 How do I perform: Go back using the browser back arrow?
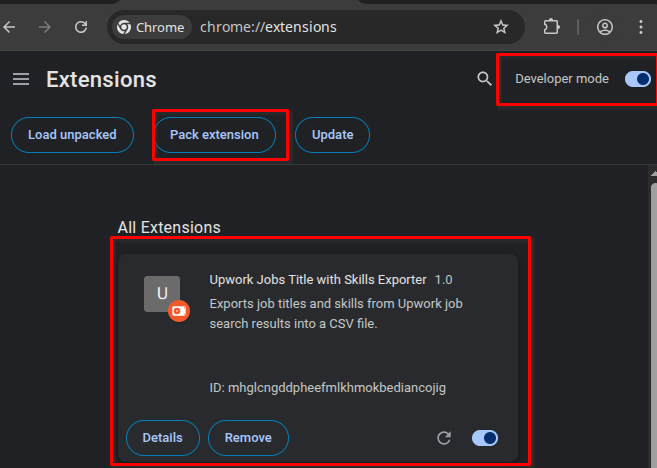(9, 27)
